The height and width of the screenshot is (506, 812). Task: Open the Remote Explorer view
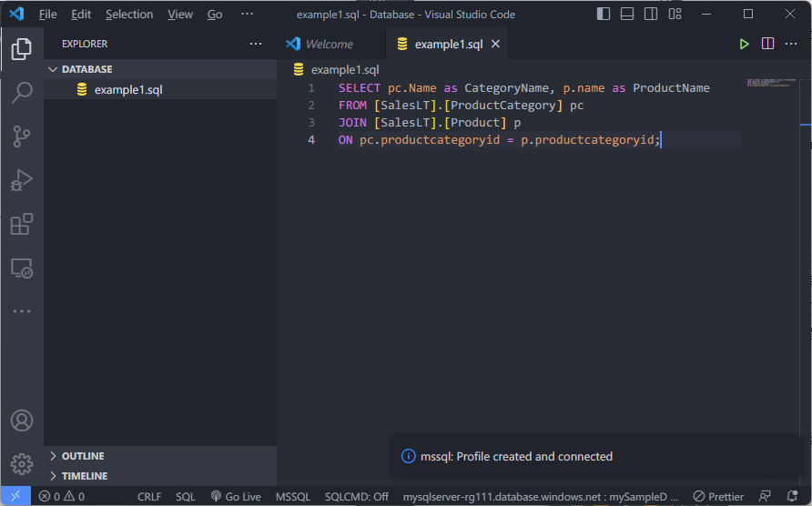point(22,268)
